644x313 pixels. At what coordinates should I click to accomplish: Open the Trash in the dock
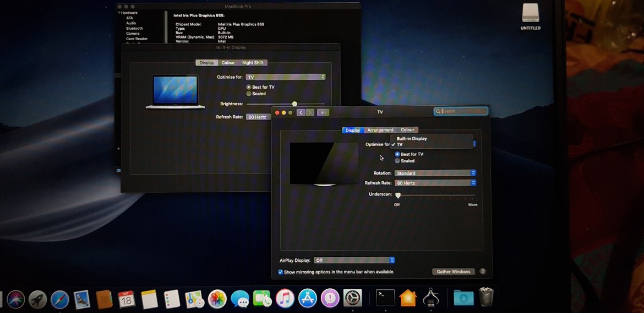(486, 297)
